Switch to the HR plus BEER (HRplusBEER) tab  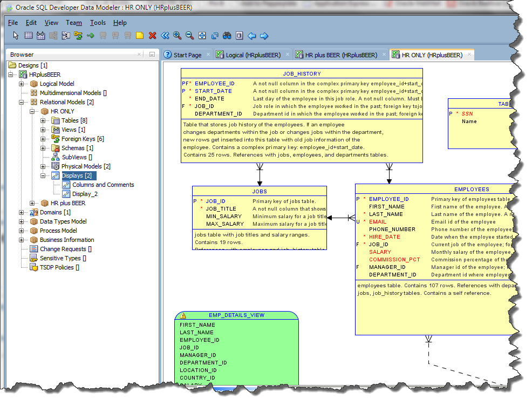pyautogui.click(x=341, y=55)
